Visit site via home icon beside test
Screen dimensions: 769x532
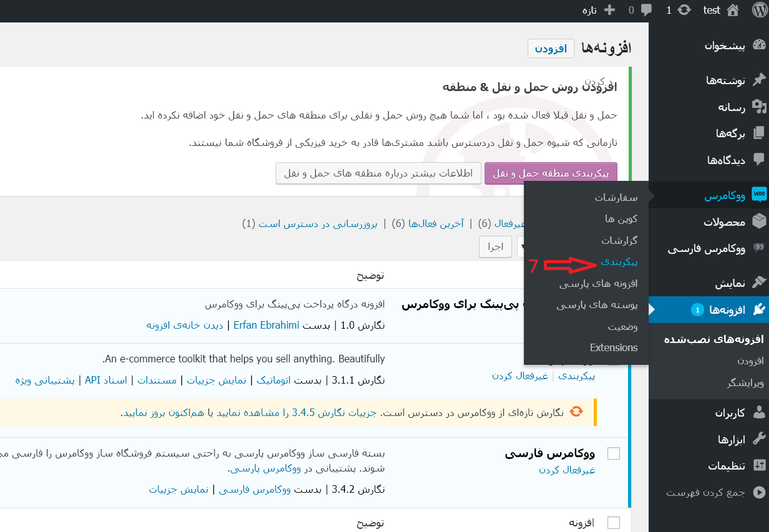point(733,10)
